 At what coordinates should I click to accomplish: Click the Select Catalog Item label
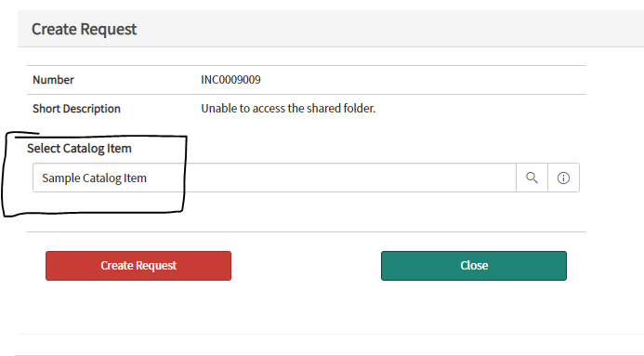[x=79, y=148]
